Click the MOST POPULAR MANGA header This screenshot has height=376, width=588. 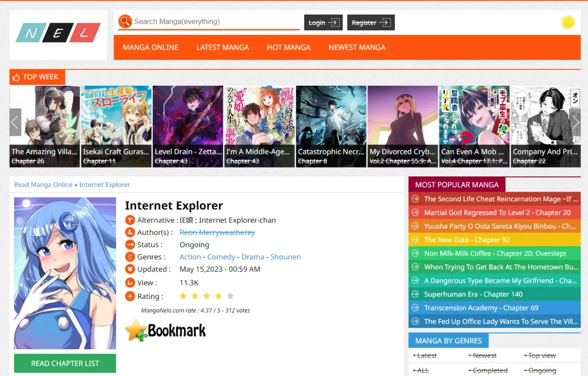tap(457, 185)
